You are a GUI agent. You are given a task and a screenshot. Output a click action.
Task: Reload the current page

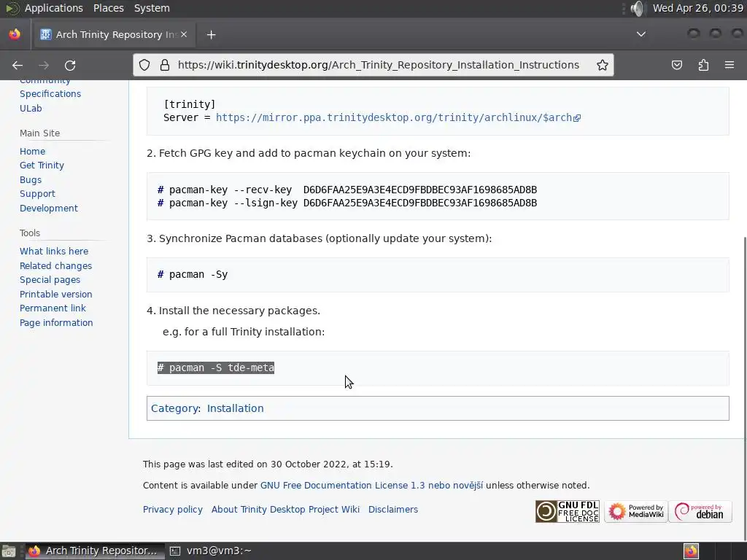pos(70,65)
